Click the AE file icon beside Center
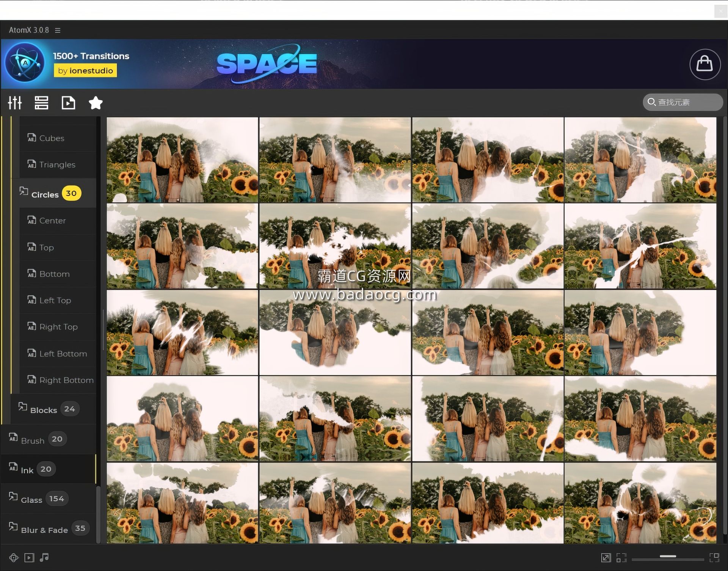Screen dimensions: 728x571 [x=32, y=220]
